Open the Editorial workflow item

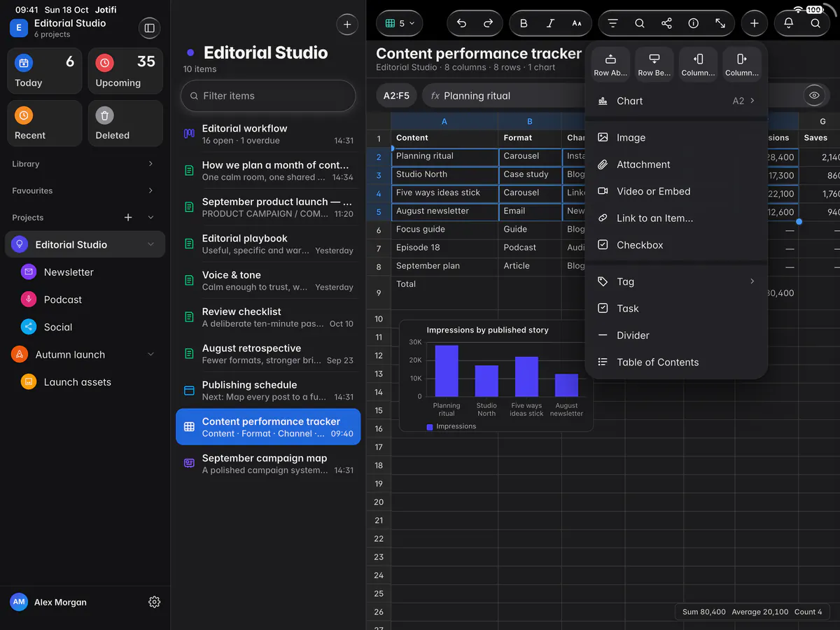[x=268, y=134]
